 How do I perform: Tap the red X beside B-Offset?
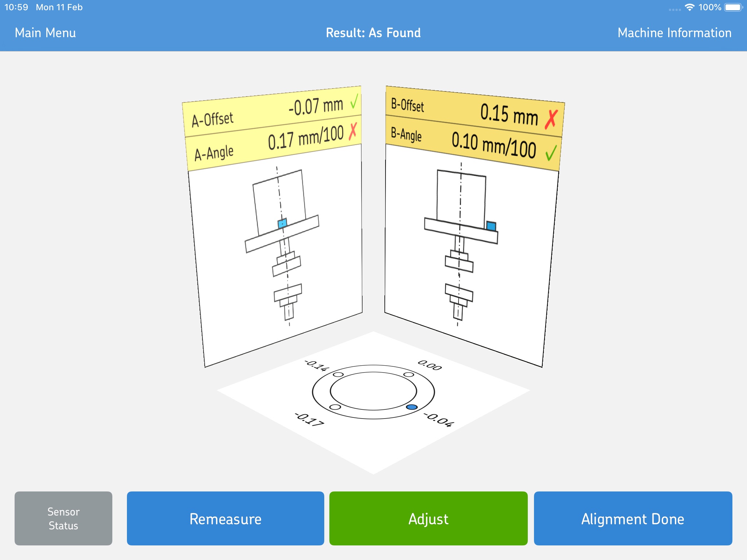tap(551, 119)
